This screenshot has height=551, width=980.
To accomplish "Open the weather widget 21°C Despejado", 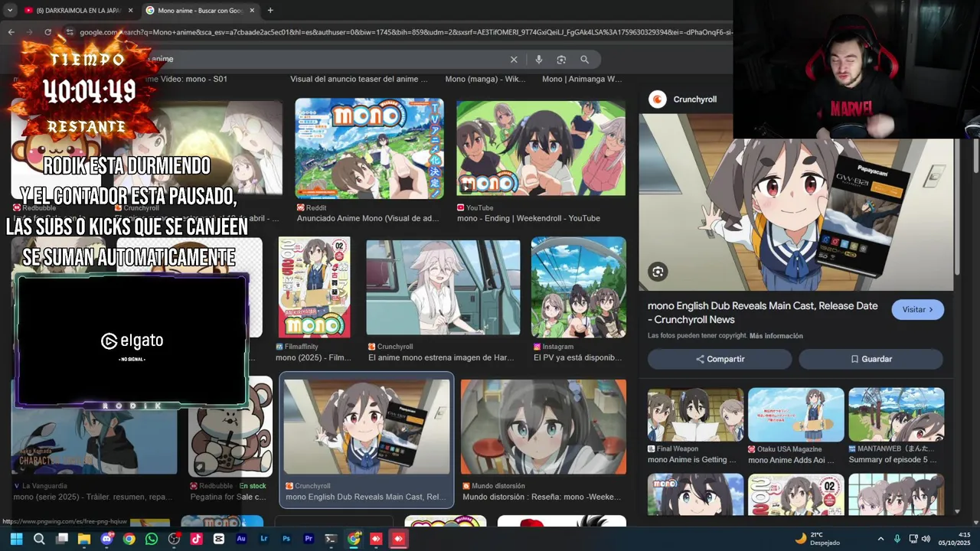I will click(x=818, y=539).
